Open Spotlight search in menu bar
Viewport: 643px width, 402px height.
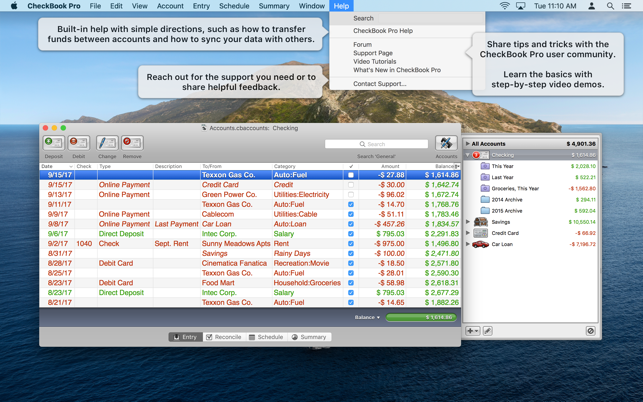pyautogui.click(x=610, y=6)
